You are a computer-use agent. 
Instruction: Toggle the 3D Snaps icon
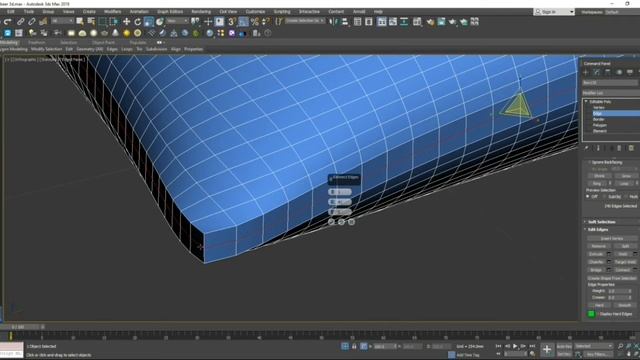pos(232,22)
